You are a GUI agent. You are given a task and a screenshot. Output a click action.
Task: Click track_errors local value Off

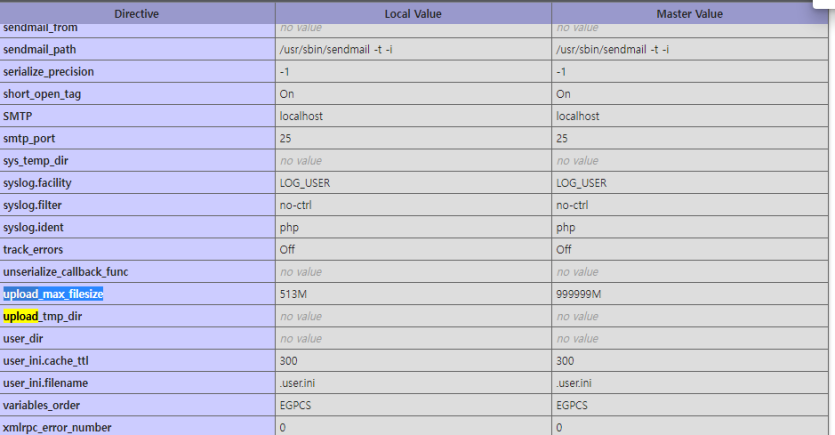click(287, 250)
